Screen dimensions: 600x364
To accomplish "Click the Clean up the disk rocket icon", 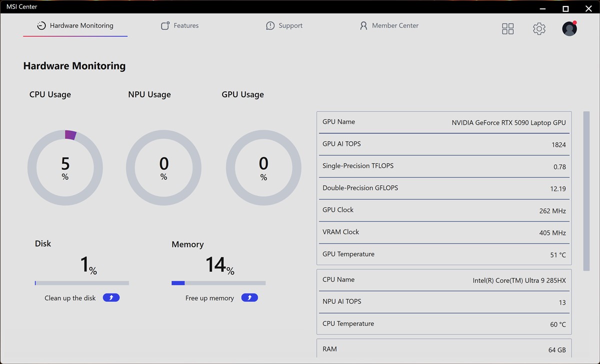I will tap(111, 298).
